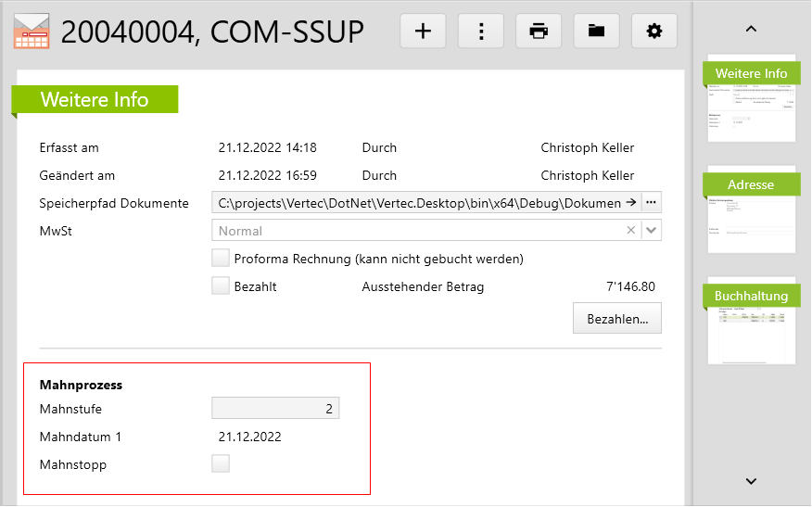Click the Bezahlen... button
Screen dimensions: 812x507
[616, 319]
